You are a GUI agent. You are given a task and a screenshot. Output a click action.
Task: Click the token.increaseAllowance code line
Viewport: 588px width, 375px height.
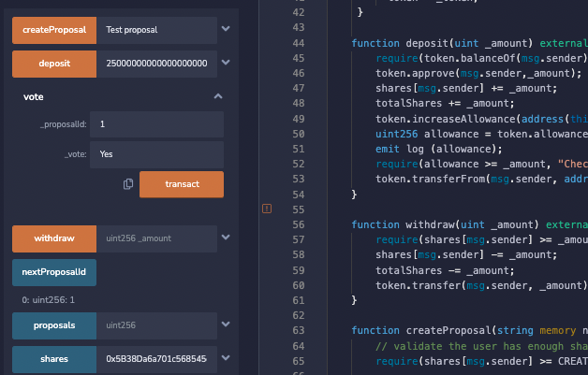click(482, 119)
